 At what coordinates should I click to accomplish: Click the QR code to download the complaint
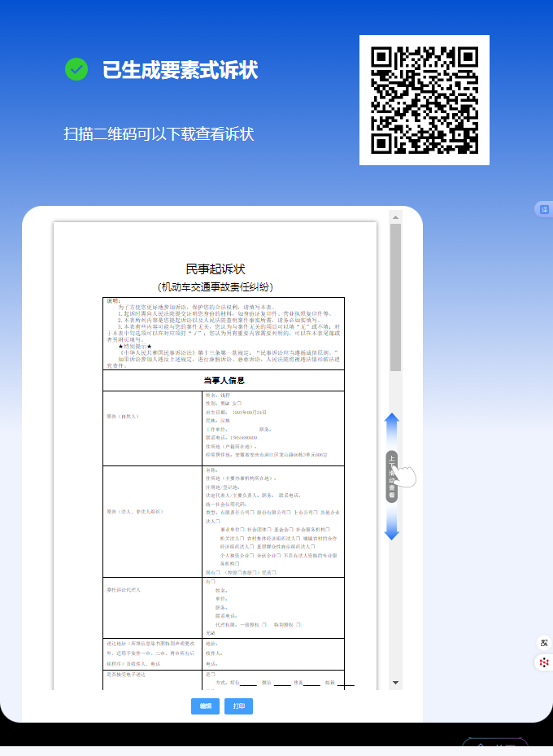(425, 100)
